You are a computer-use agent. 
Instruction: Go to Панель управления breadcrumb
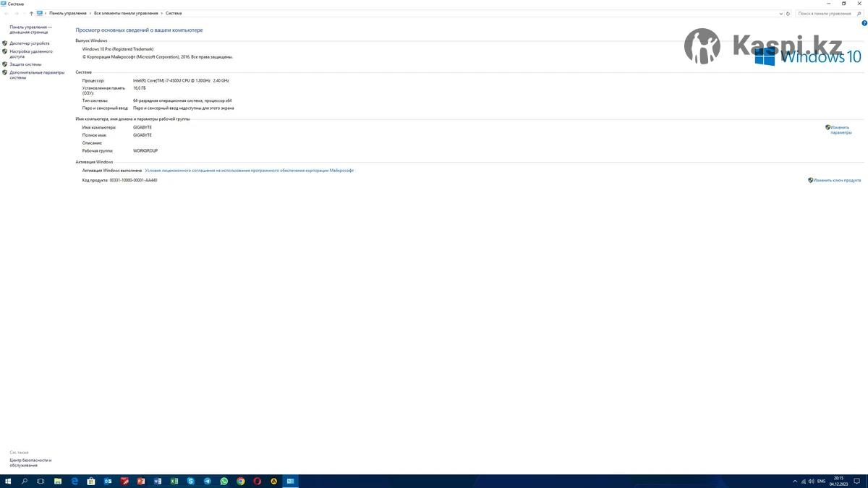68,13
